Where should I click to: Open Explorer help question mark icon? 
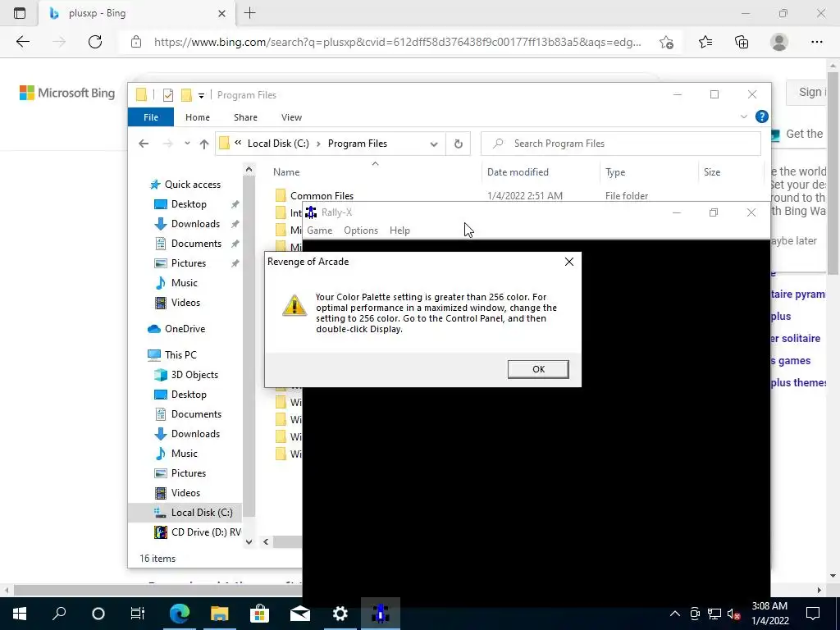point(761,116)
